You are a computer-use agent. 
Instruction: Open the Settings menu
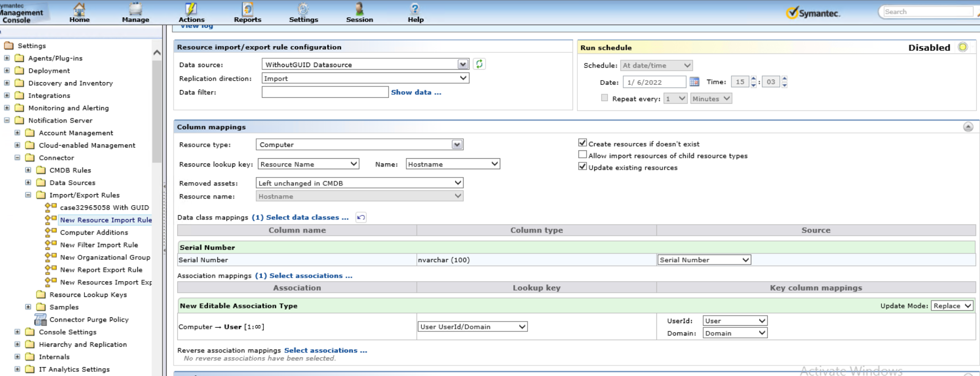(x=304, y=13)
